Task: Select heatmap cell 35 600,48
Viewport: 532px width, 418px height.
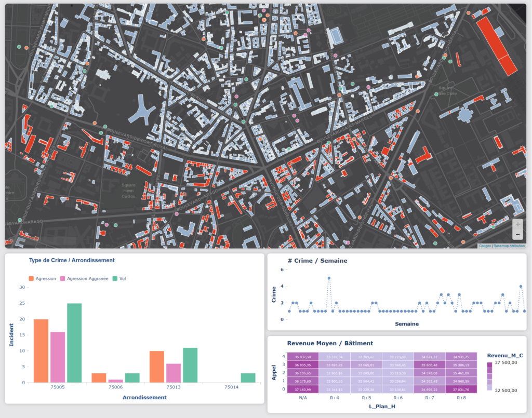Action: pos(430,365)
